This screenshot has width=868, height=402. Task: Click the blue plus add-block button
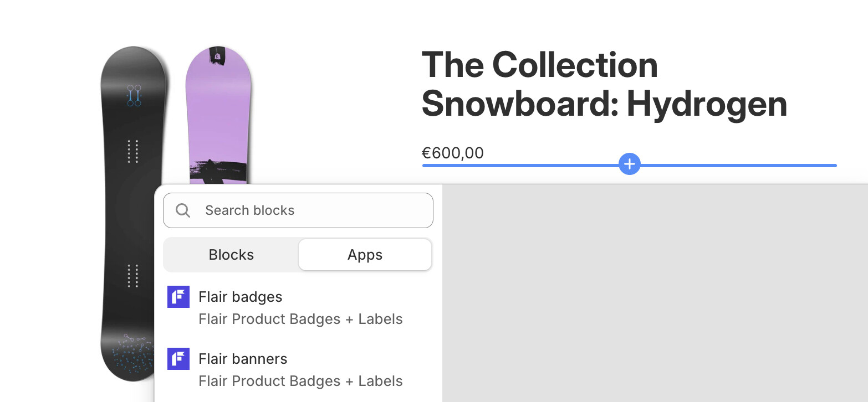[x=629, y=164]
